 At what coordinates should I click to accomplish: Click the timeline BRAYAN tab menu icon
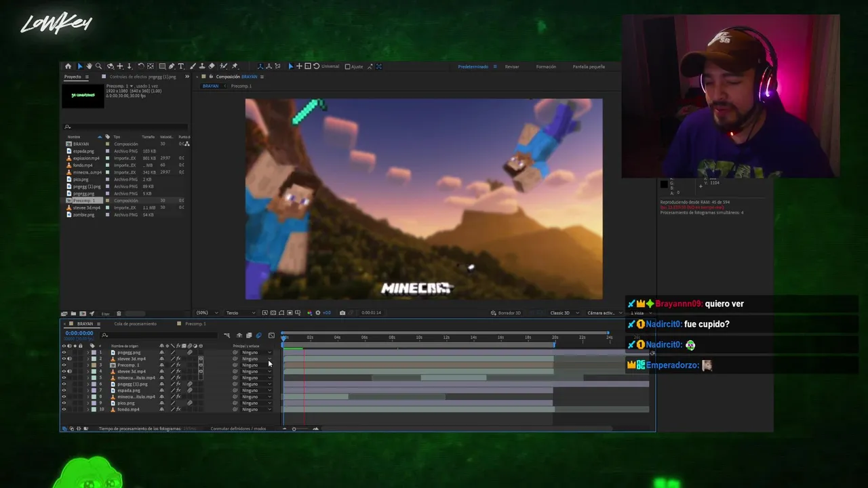pyautogui.click(x=98, y=324)
